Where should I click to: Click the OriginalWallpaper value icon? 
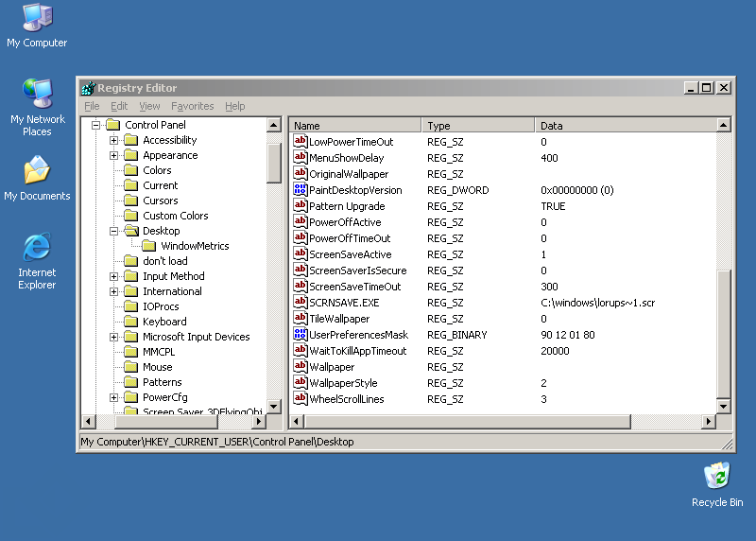tap(300, 174)
